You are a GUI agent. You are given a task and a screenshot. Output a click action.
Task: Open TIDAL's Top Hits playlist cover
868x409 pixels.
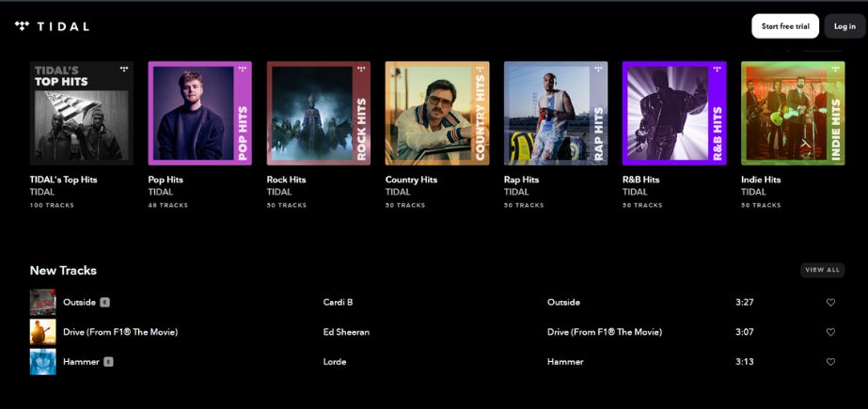[82, 114]
